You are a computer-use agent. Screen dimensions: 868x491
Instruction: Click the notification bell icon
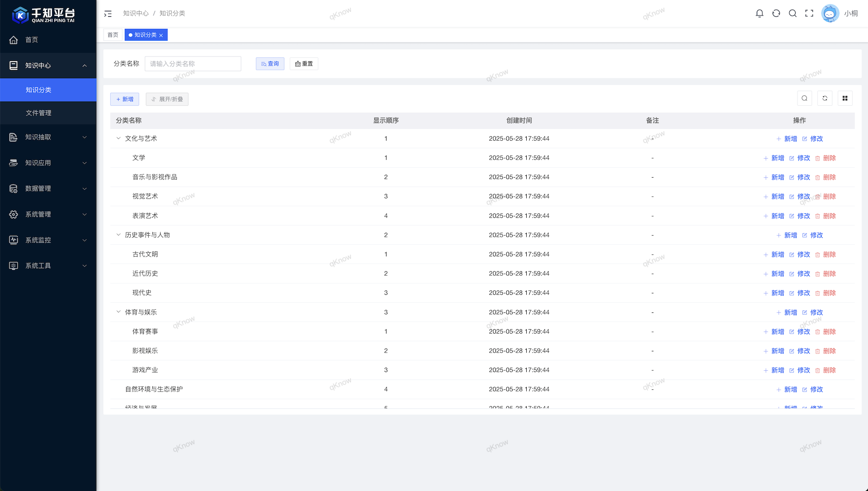759,14
